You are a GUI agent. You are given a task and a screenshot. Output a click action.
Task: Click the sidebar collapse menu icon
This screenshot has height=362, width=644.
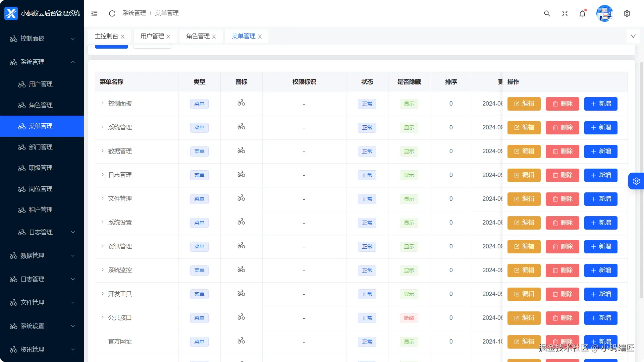click(x=94, y=13)
